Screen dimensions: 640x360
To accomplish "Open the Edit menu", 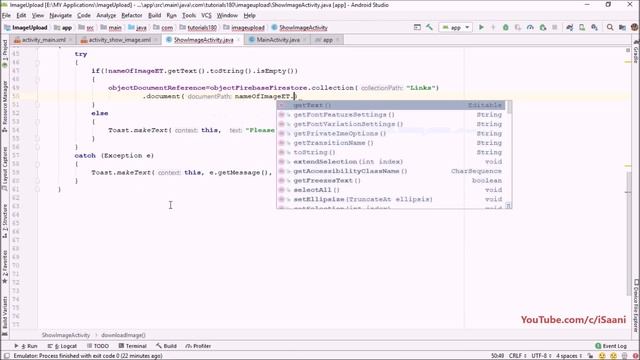I will click(21, 16).
